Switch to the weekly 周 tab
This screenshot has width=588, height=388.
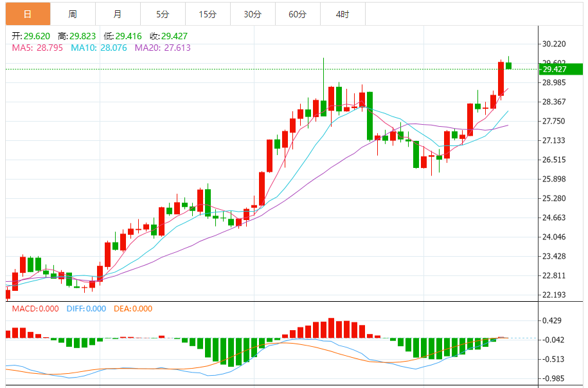73,14
